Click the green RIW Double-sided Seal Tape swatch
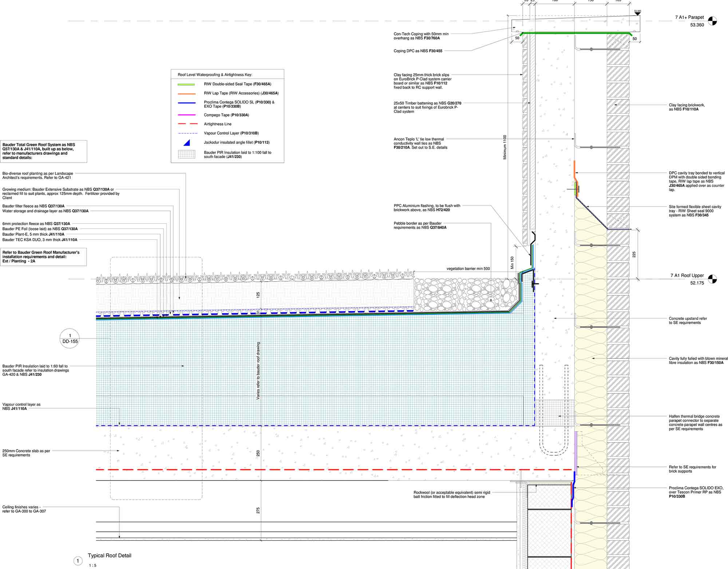This screenshot has width=728, height=569. tap(186, 85)
